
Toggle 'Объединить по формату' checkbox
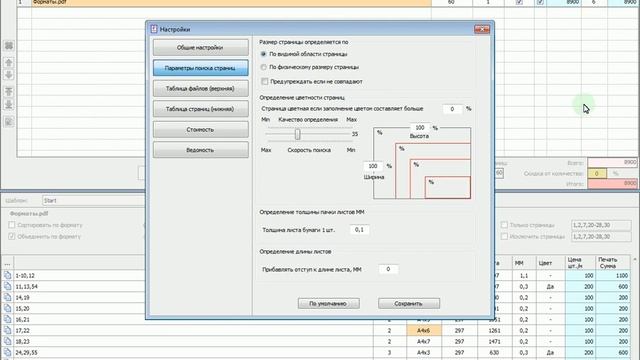[x=11, y=236]
